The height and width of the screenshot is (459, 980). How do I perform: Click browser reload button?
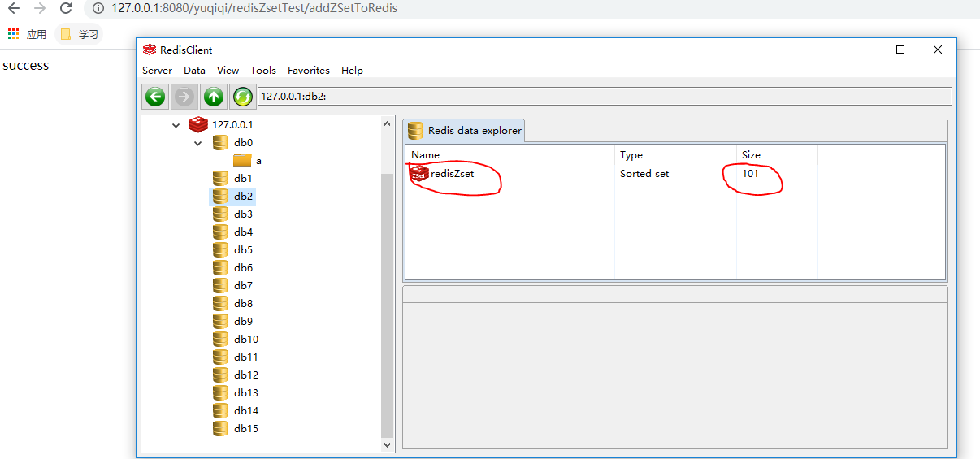point(66,8)
